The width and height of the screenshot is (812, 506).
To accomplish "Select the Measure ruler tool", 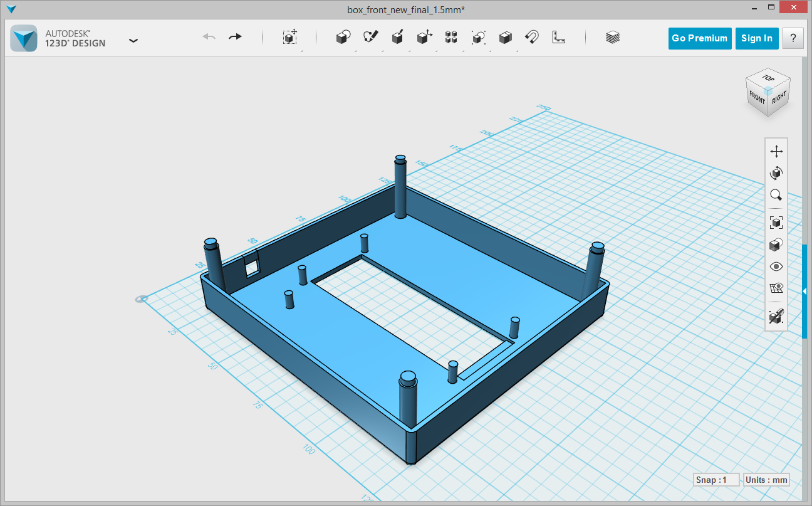I will (558, 38).
